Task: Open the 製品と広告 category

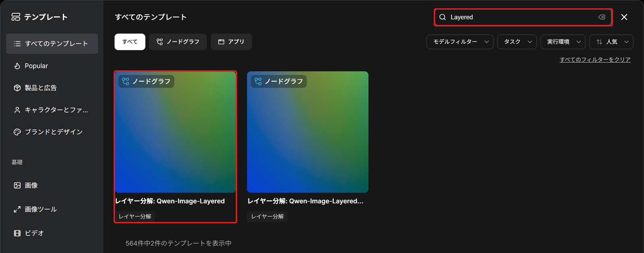Action: (52, 88)
